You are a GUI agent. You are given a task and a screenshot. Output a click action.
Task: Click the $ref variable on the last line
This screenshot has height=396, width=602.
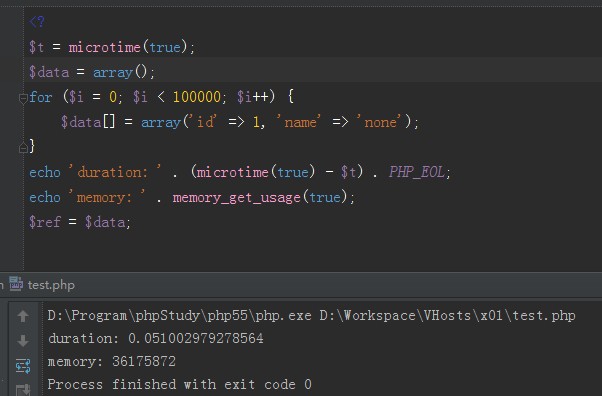coord(45,222)
